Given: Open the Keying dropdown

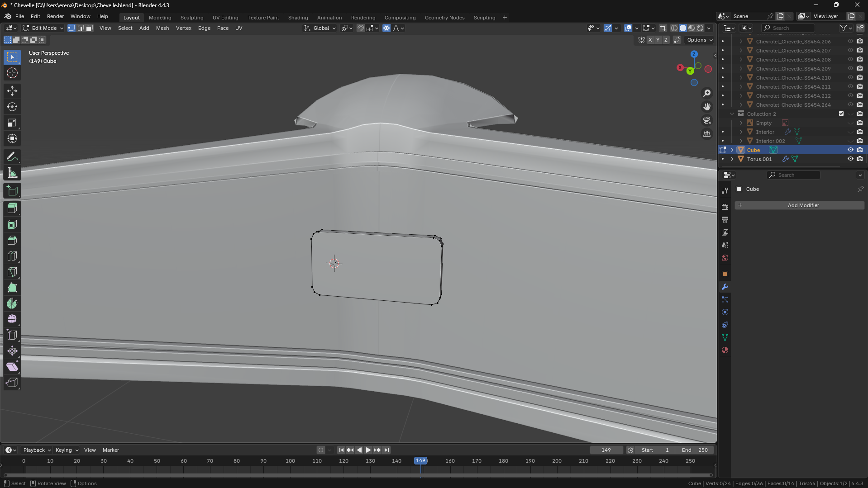Looking at the screenshot, I should click(x=67, y=450).
